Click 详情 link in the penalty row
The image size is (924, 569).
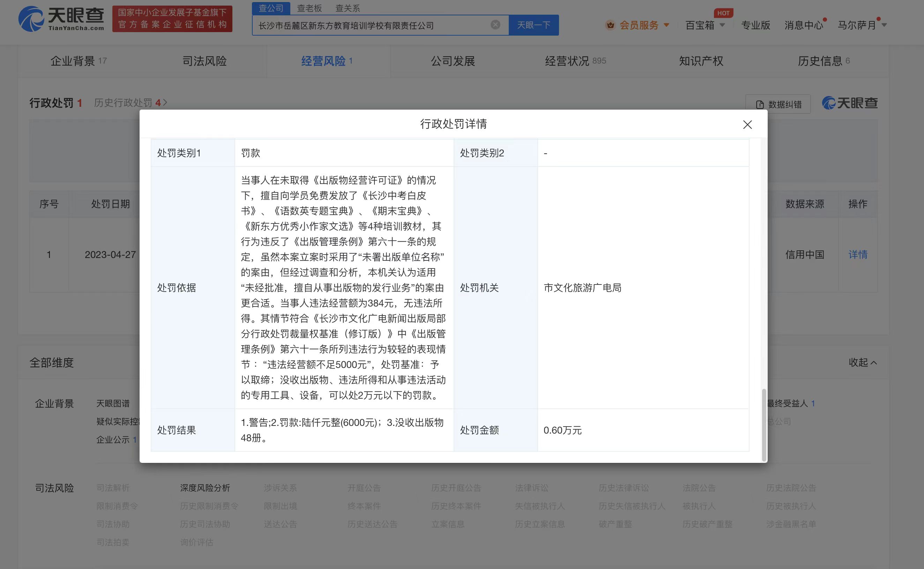(858, 255)
